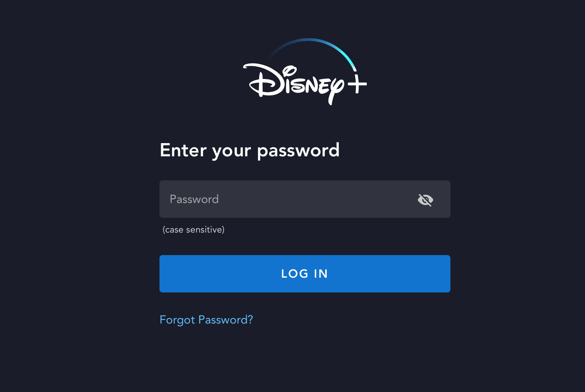
Task: Submit the form with the blue LOG IN button
Action: point(305,274)
